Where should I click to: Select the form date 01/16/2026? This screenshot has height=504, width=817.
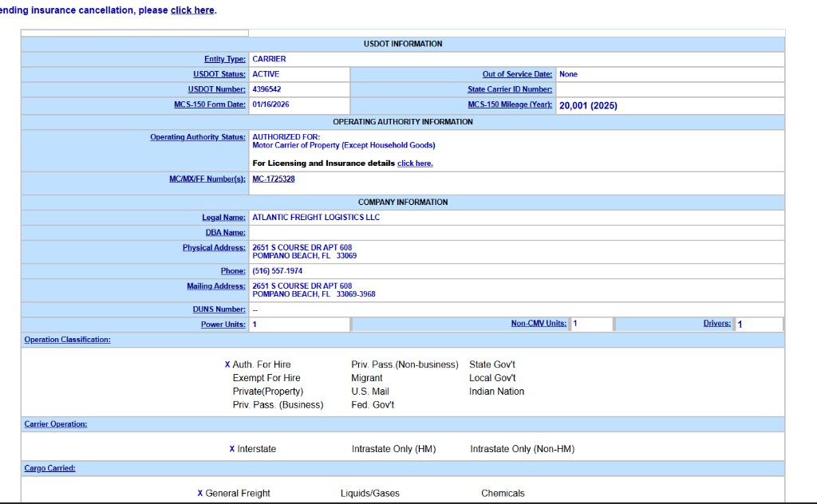(x=270, y=104)
